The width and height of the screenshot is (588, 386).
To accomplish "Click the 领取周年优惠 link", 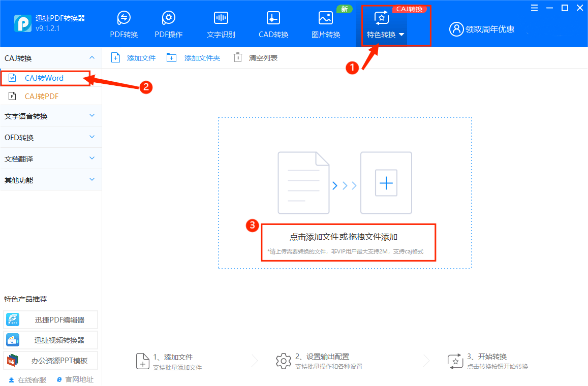I will point(490,29).
